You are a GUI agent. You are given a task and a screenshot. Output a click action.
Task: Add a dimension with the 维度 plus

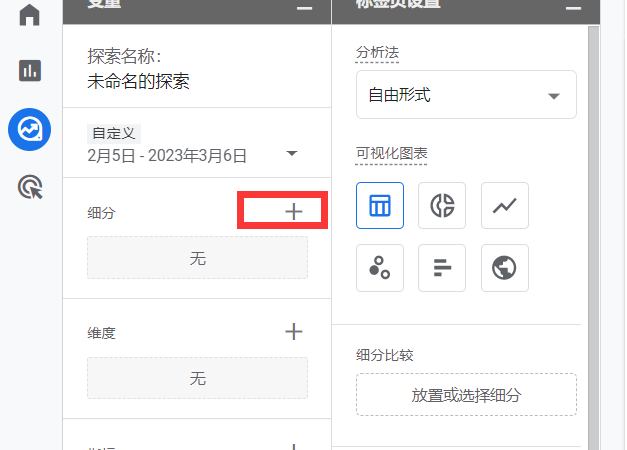[x=294, y=332]
